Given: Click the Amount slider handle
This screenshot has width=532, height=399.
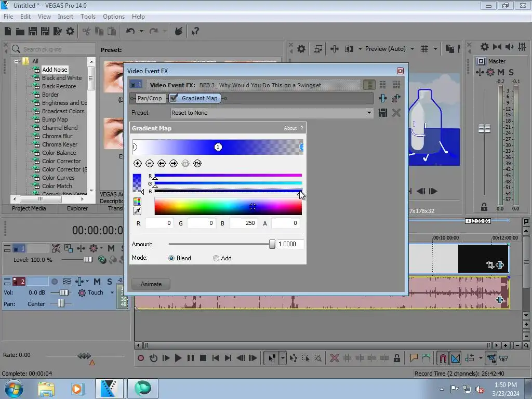Looking at the screenshot, I should point(272,244).
